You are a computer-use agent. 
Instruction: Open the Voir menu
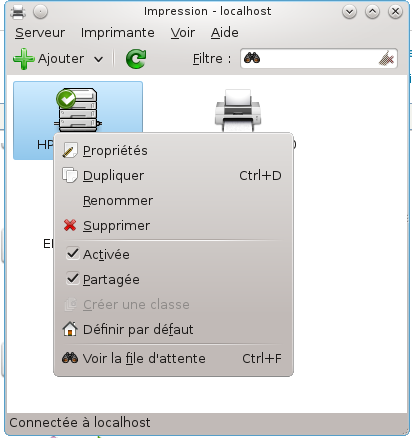183,33
